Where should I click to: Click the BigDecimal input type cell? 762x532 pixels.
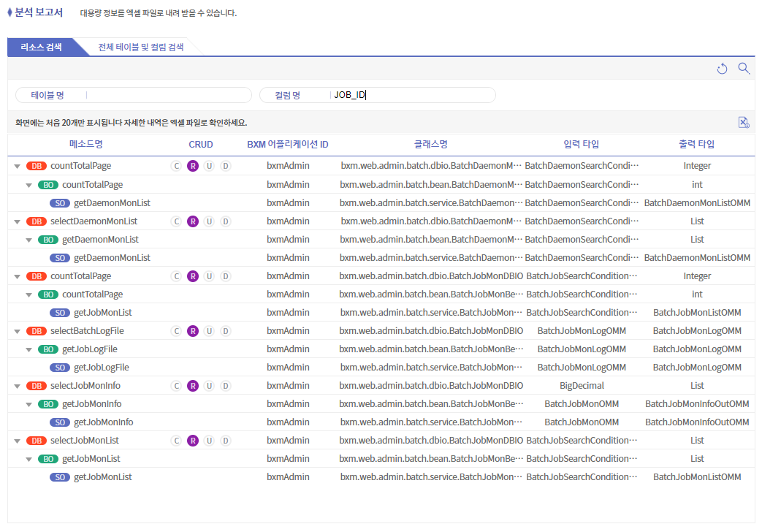(x=582, y=386)
